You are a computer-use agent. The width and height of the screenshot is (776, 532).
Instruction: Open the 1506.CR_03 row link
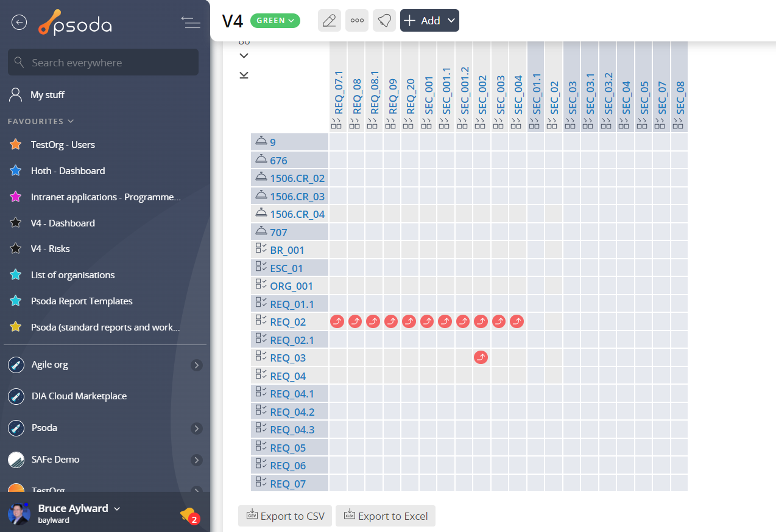point(297,197)
